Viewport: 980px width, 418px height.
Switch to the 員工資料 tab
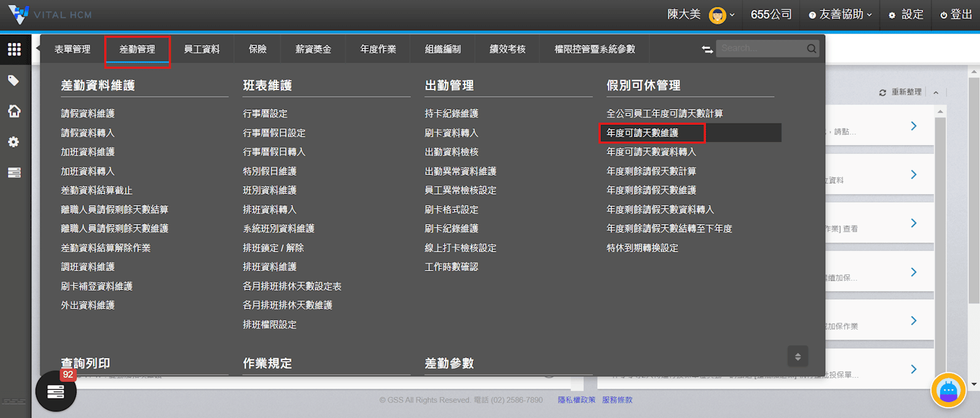(202, 49)
